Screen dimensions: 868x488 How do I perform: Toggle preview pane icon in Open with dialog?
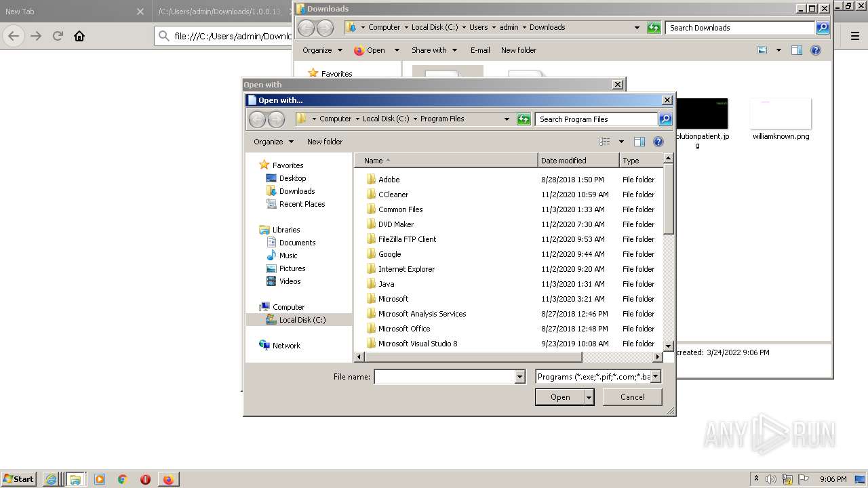pyautogui.click(x=639, y=142)
